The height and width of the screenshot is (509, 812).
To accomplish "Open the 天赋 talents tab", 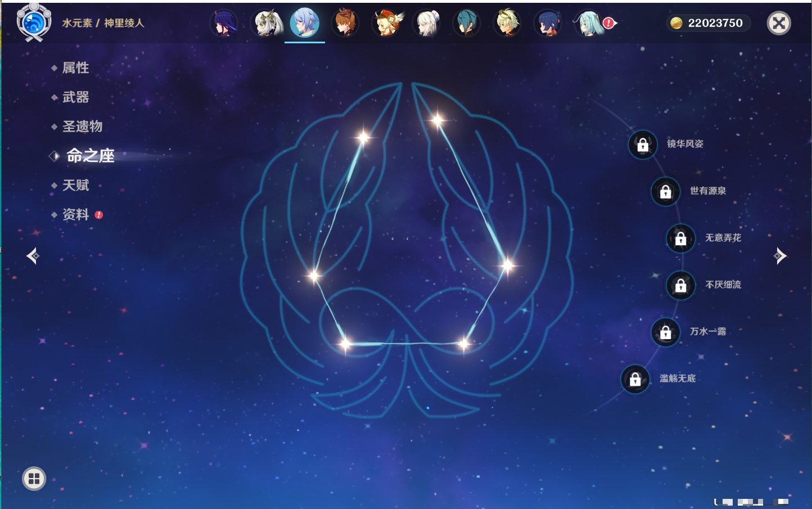I will tap(75, 185).
